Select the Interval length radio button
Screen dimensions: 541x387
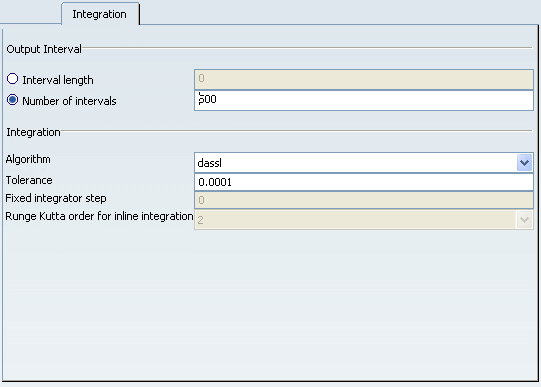coord(12,79)
